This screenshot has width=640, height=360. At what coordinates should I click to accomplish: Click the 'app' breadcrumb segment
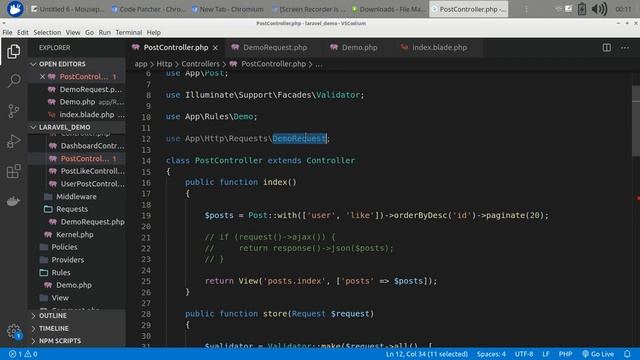(141, 64)
